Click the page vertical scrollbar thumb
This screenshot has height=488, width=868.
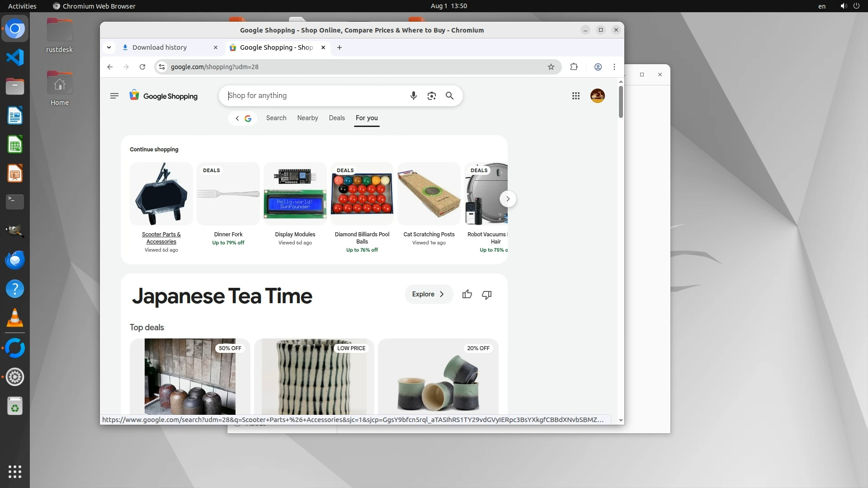(x=621, y=102)
